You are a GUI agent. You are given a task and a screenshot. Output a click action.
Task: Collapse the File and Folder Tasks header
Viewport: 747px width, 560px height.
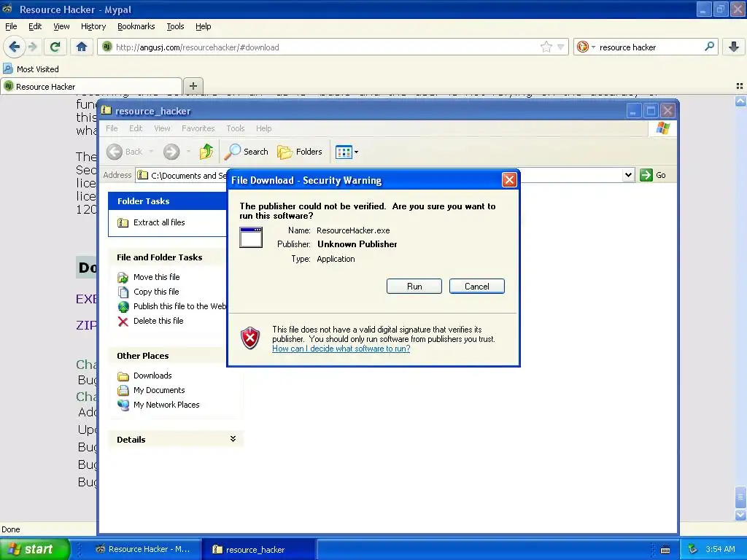coord(167,257)
